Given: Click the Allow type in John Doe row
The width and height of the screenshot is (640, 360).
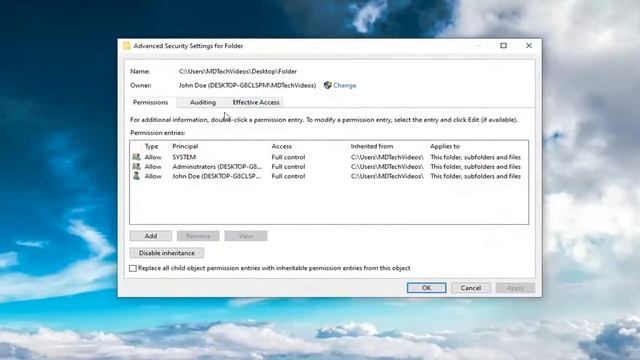Looking at the screenshot, I should [153, 176].
